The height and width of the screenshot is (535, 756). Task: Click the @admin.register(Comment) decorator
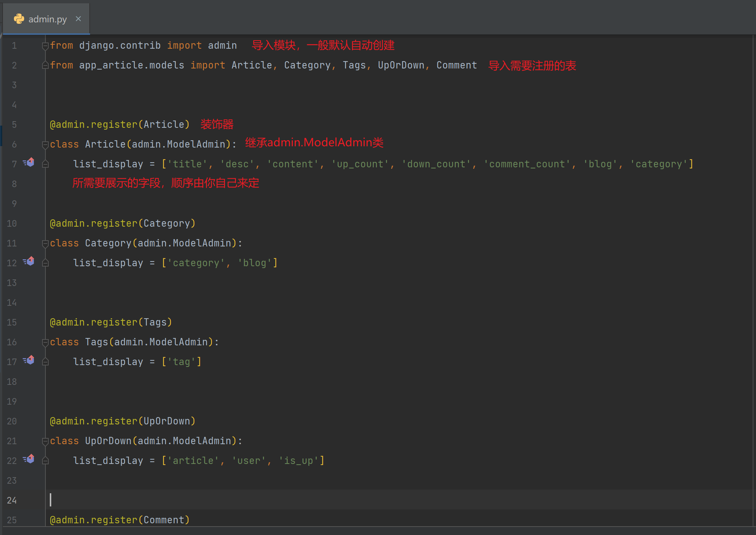[x=120, y=520]
